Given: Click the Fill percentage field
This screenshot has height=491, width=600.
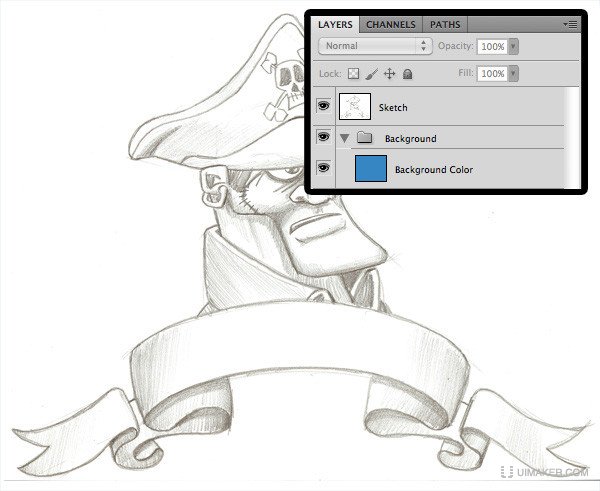Looking at the screenshot, I should pyautogui.click(x=492, y=73).
